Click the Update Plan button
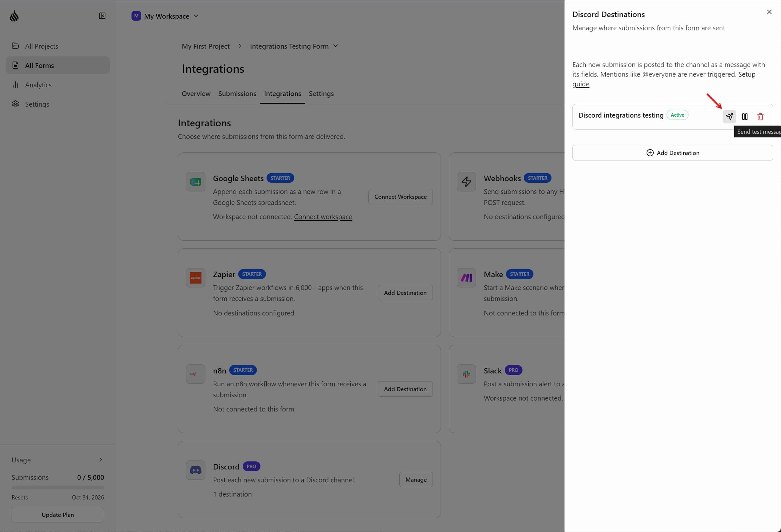 click(58, 515)
